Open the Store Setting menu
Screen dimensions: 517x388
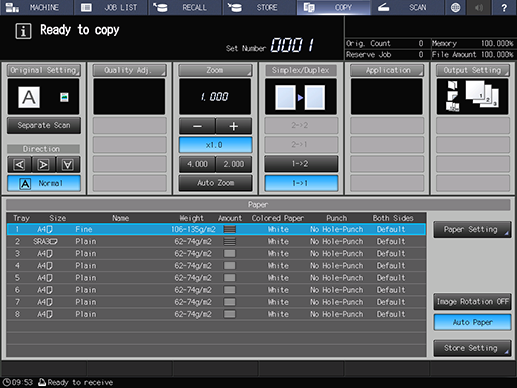[472, 348]
